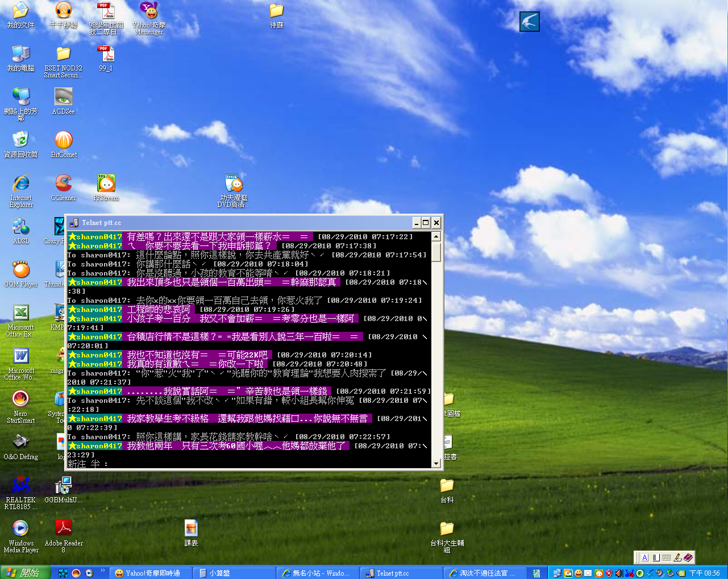728x579 pixels.
Task: Select the Windows Media Player icon
Action: point(20,529)
